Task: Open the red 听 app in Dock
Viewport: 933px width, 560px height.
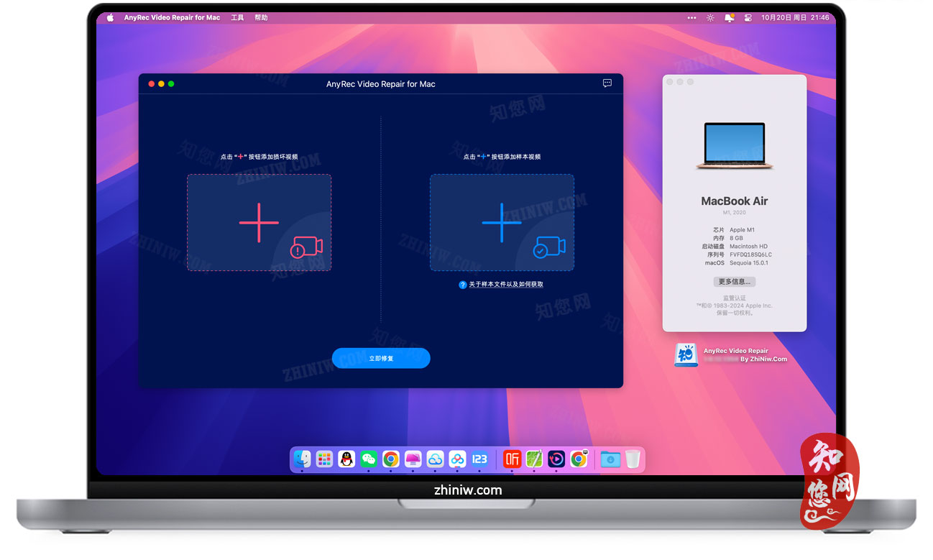Action: click(512, 459)
